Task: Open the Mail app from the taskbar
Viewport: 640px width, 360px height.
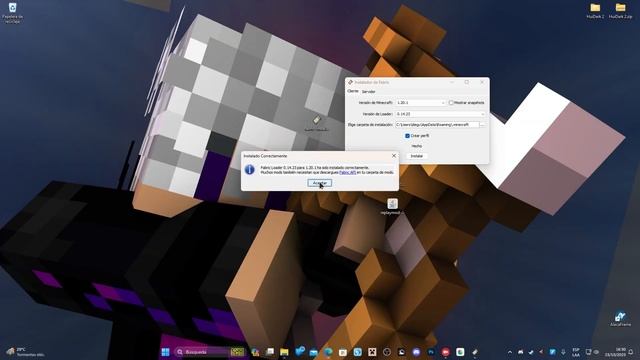Action: tap(313, 352)
